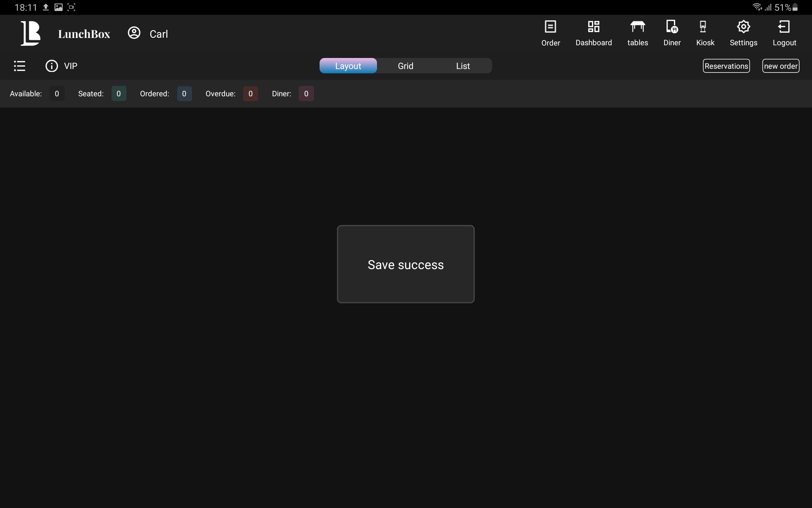Switch to List view tab
This screenshot has height=508, width=812.
[x=463, y=66]
